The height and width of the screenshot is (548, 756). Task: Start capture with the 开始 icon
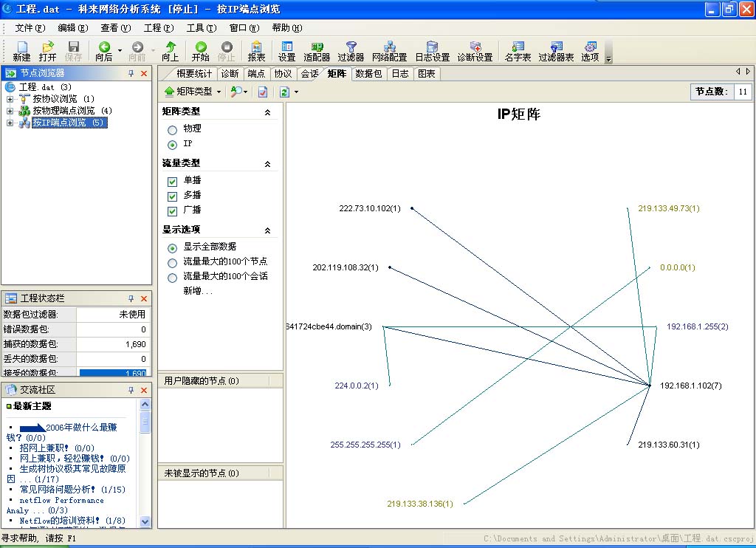click(200, 51)
